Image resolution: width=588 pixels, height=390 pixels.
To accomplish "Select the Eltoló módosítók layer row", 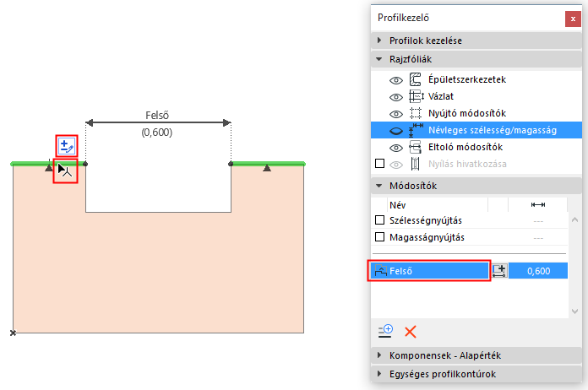I will coord(476,147).
